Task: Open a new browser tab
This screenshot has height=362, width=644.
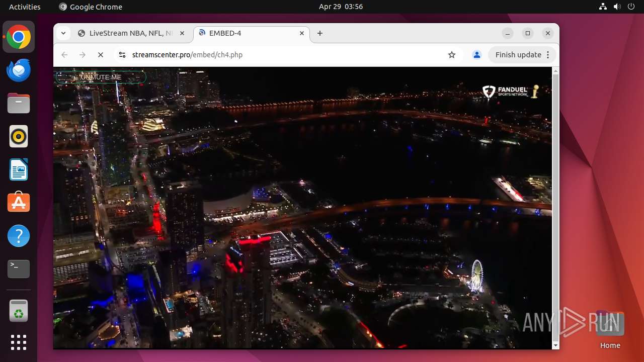Action: click(320, 33)
